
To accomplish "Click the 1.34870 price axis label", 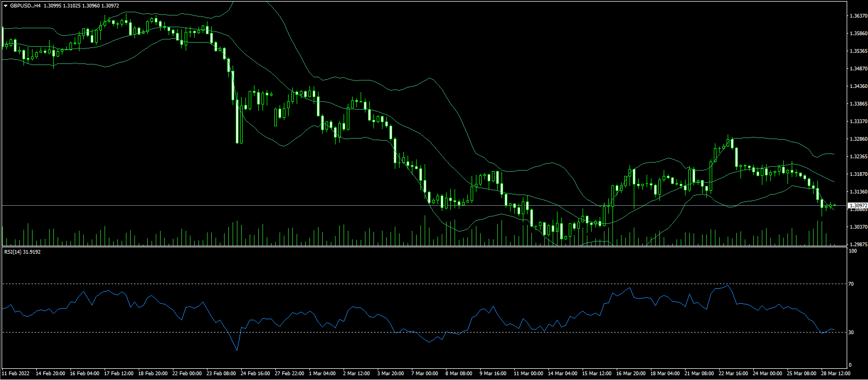I will coord(858,69).
